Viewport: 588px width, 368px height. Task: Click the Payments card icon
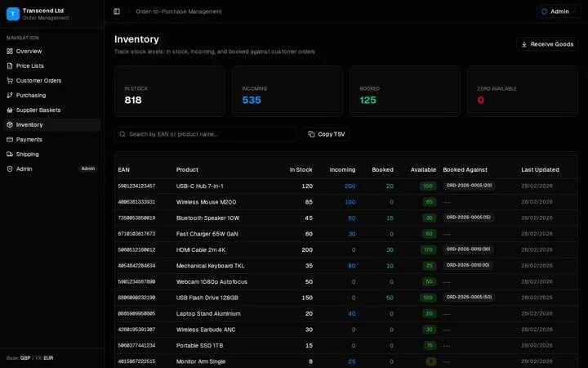tap(10, 139)
